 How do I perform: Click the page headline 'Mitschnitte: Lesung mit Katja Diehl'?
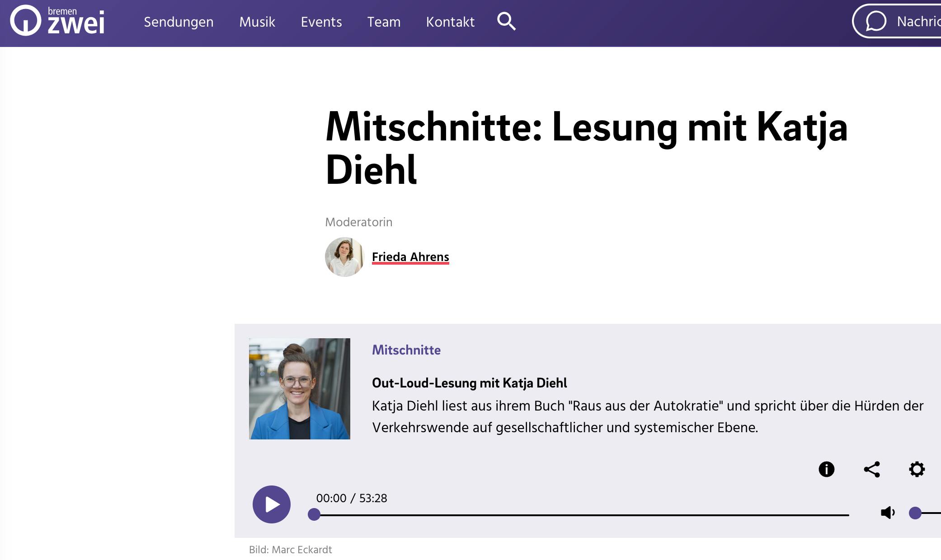click(x=586, y=148)
